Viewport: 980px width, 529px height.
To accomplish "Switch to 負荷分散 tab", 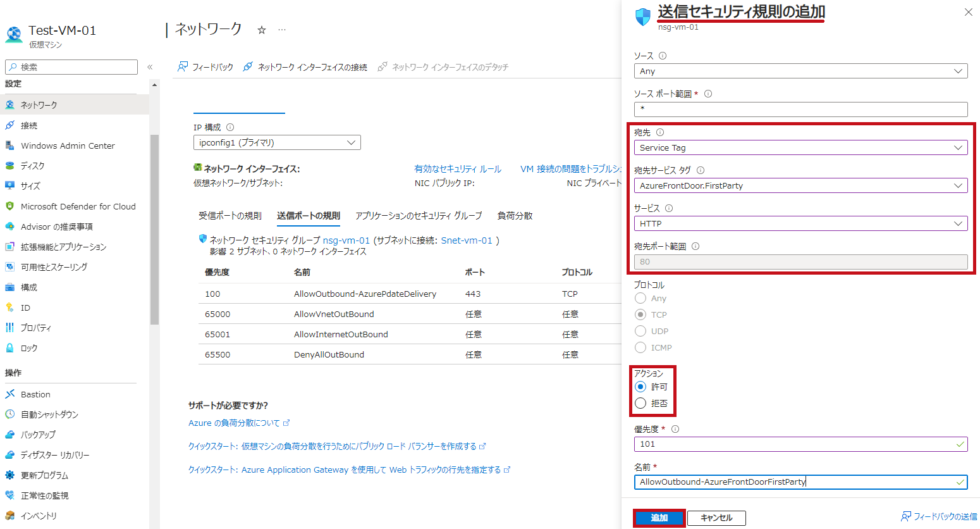I will click(x=515, y=216).
